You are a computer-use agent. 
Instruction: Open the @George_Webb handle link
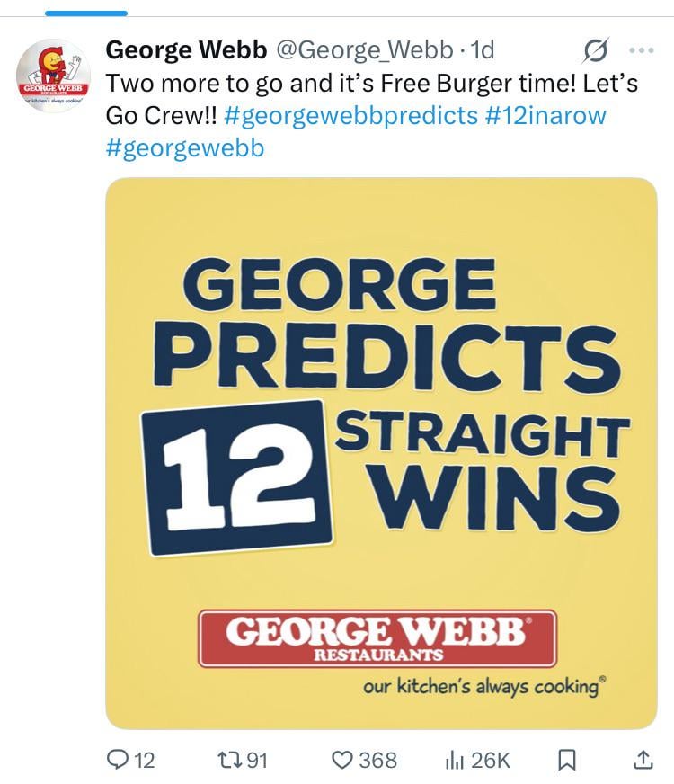tap(364, 50)
